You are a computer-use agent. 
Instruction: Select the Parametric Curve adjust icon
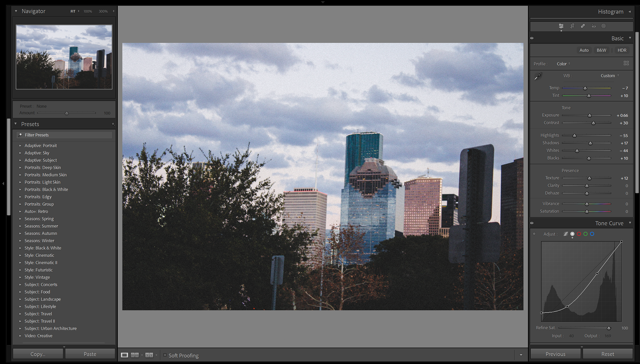pos(566,234)
